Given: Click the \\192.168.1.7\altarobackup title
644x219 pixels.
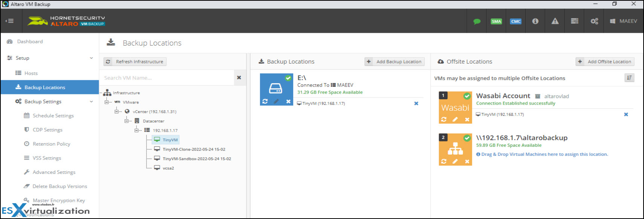Looking at the screenshot, I should pos(522,138).
